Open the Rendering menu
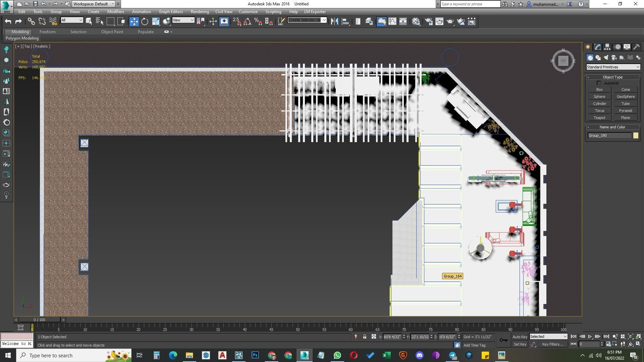644x362 pixels. click(x=200, y=12)
